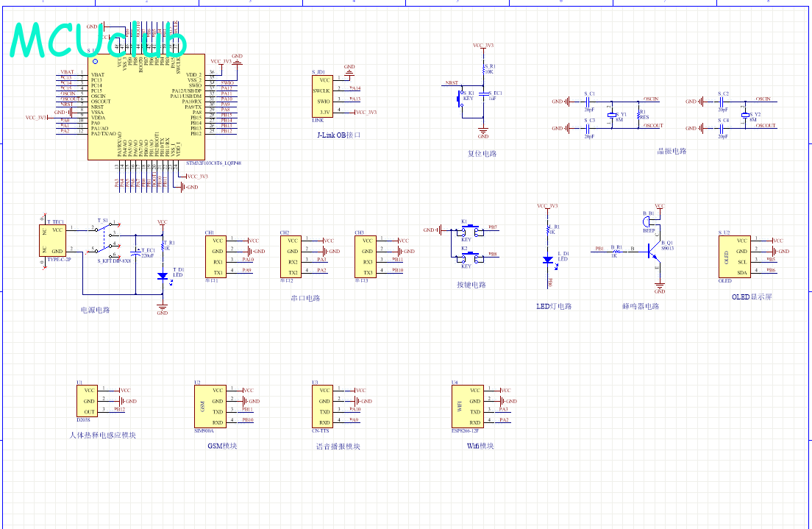Click the L_R1 1K resistor
This screenshot has width=812, height=529.
coord(548,229)
